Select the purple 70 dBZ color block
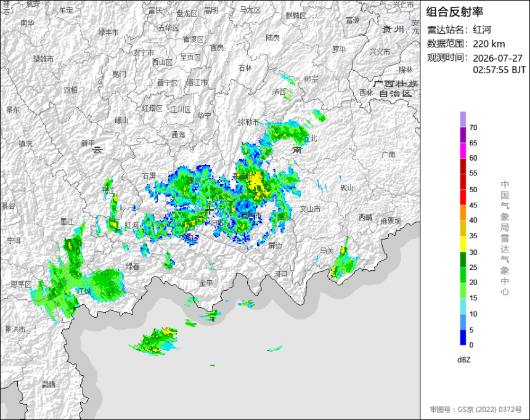Image resolution: width=530 pixels, height=420 pixels. (463, 119)
